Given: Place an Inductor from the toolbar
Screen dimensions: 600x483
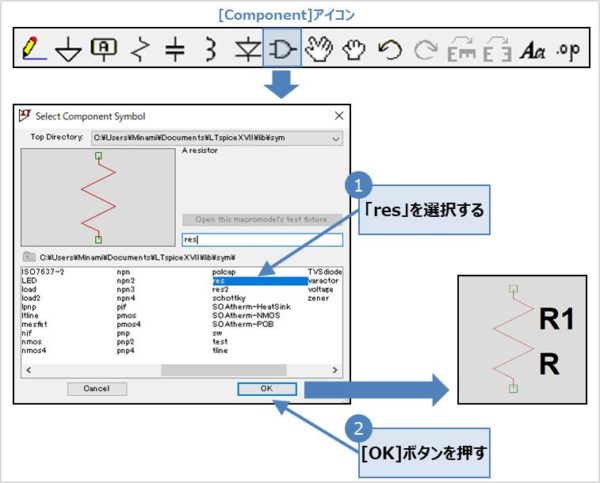Looking at the screenshot, I should [210, 49].
